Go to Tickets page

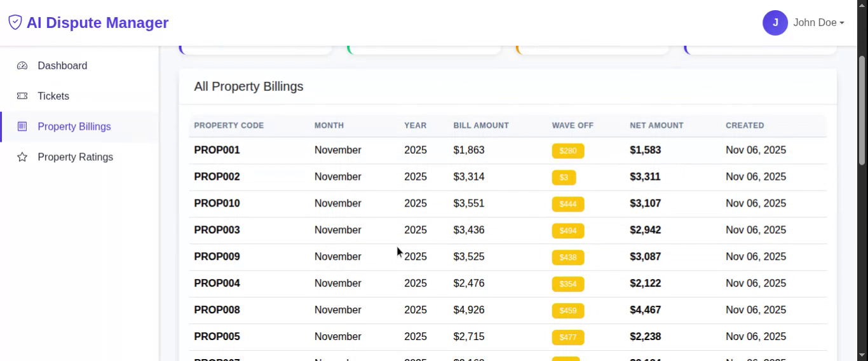[x=53, y=96]
